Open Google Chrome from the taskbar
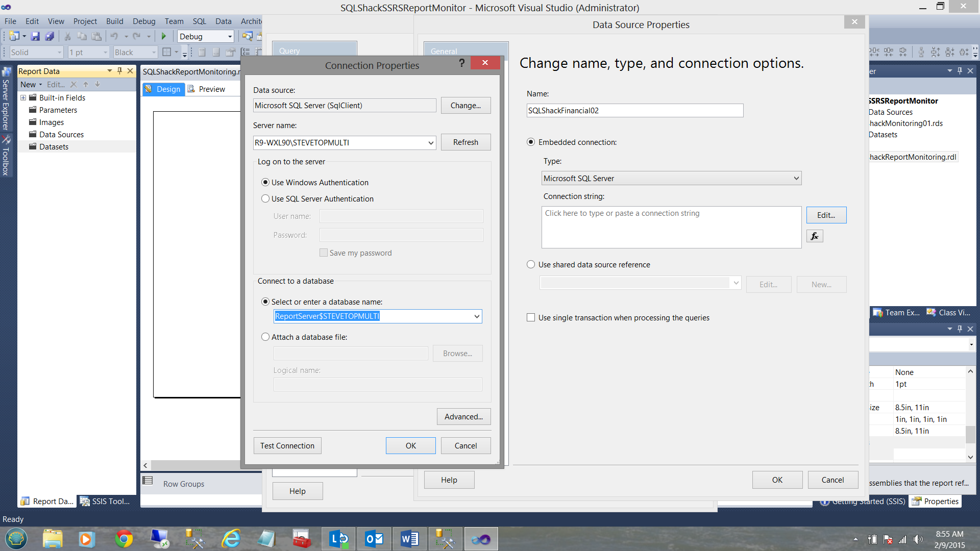 [124, 539]
